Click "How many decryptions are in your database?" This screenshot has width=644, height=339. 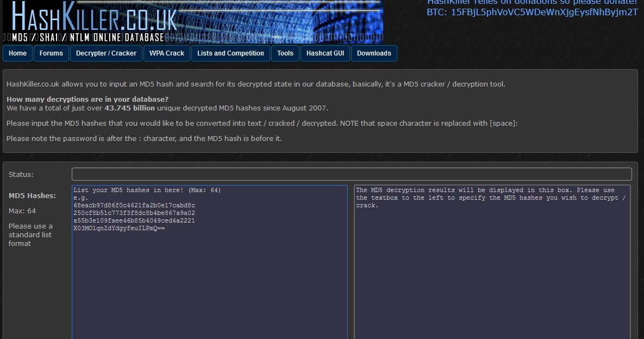87,99
